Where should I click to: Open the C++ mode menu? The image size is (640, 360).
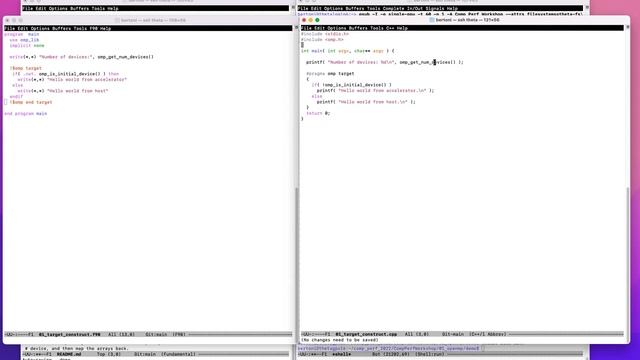[390, 28]
